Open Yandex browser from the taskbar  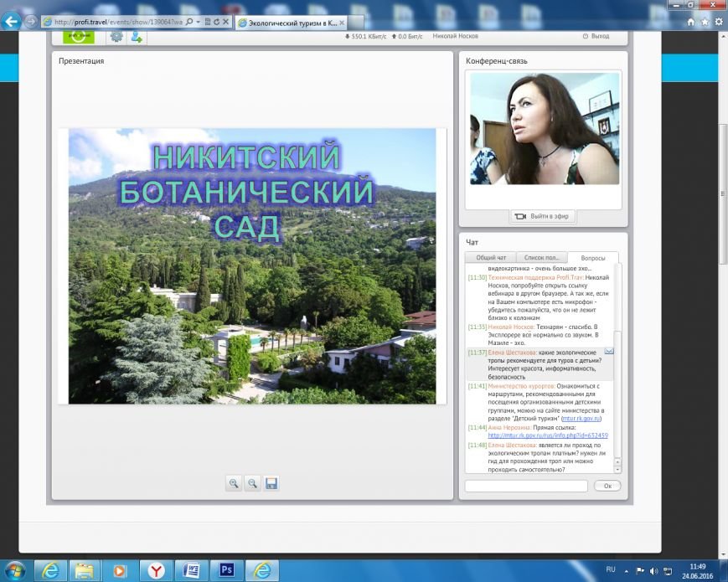tap(156, 570)
